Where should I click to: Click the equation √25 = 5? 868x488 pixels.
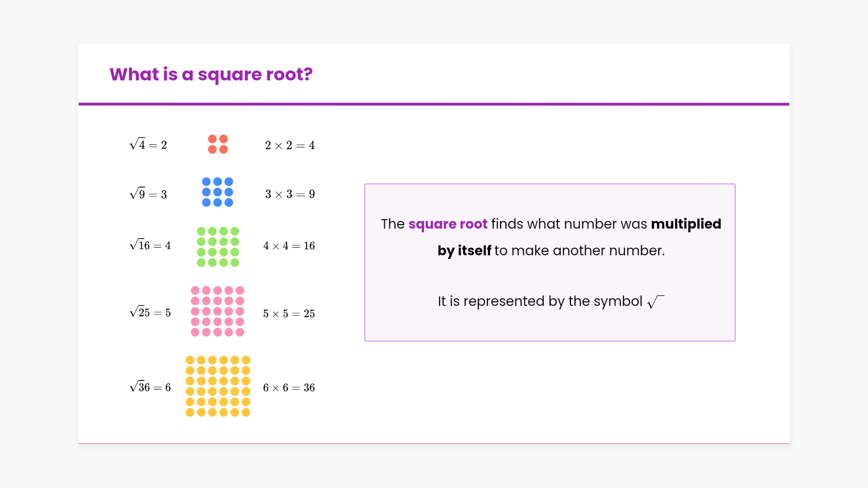150,312
